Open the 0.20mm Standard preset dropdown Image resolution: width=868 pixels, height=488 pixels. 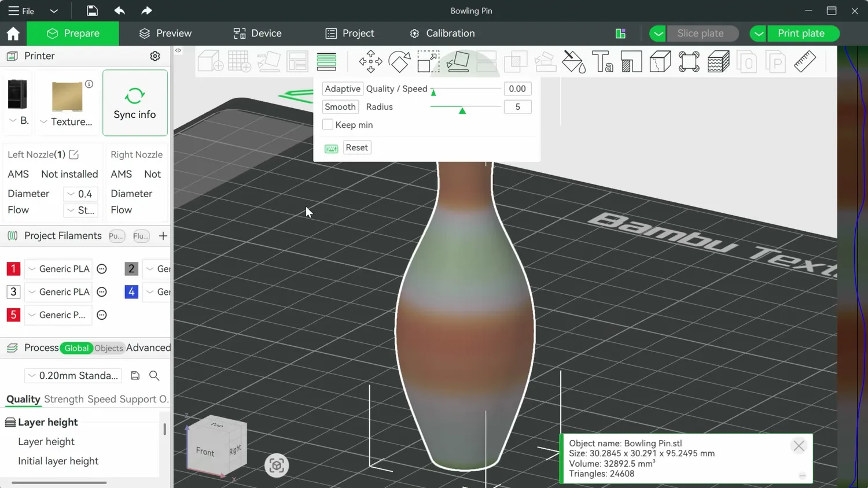tap(73, 376)
